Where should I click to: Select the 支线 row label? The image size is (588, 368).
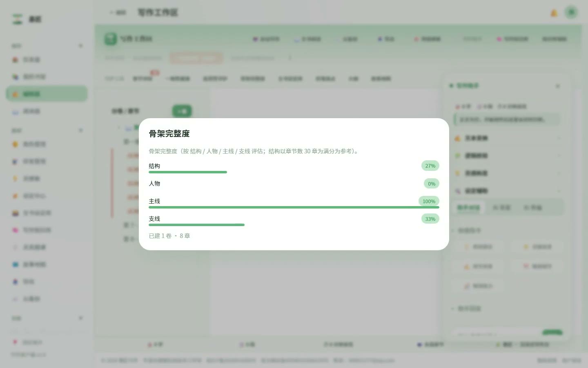point(154,219)
